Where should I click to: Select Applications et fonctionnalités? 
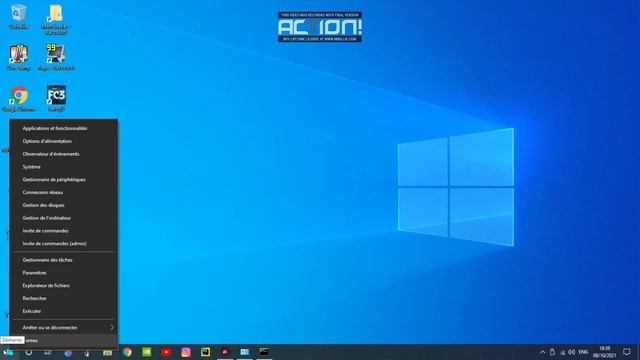[64, 128]
